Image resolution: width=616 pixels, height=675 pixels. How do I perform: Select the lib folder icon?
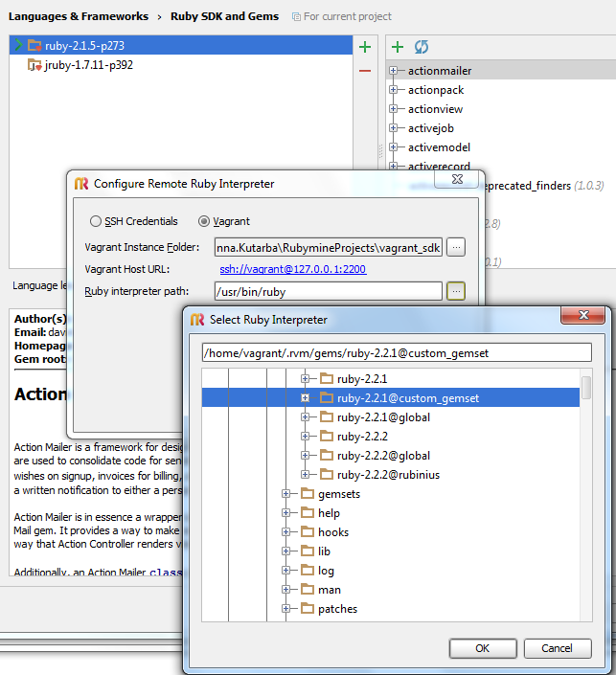click(x=308, y=551)
